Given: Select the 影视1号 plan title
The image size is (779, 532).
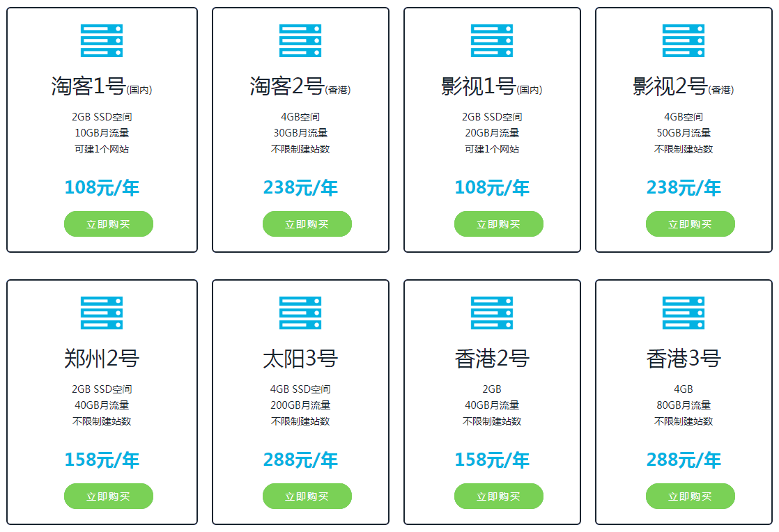Looking at the screenshot, I should click(x=492, y=86).
